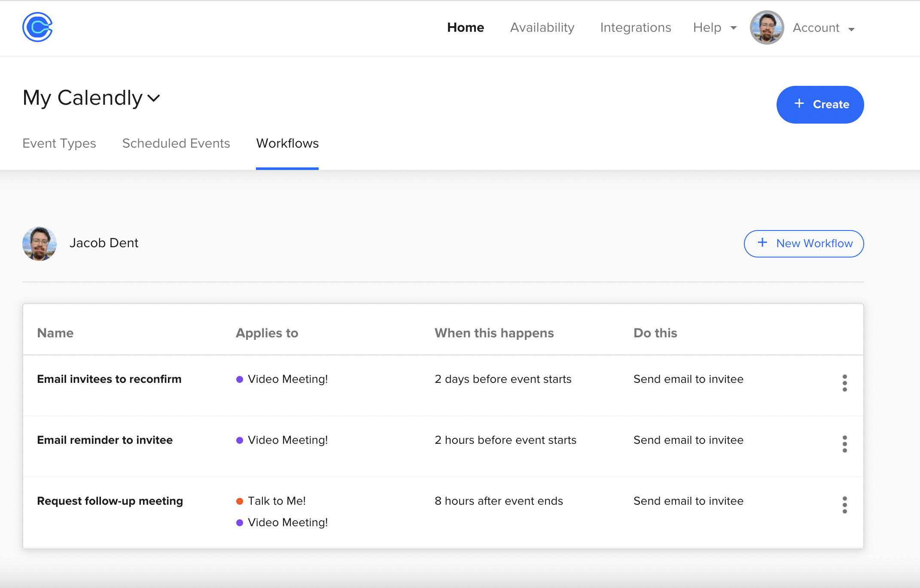920x588 pixels.
Task: Click purple dot in Email invitees to reconfirm row
Action: [240, 379]
